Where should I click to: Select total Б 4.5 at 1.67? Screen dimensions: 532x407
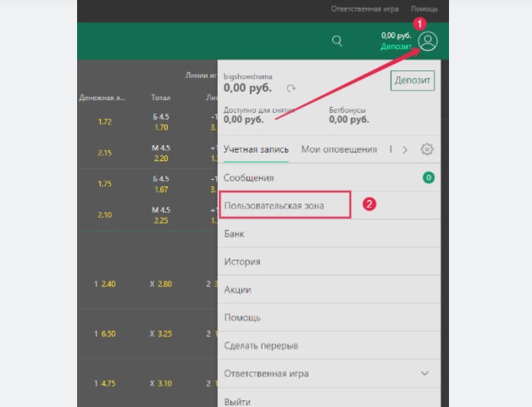click(x=161, y=184)
